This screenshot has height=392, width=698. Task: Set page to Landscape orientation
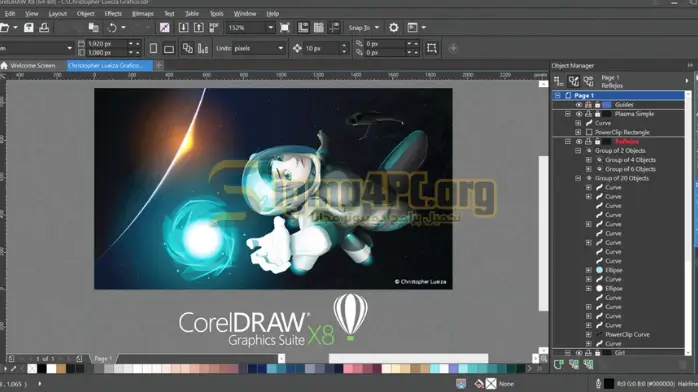(x=169, y=48)
